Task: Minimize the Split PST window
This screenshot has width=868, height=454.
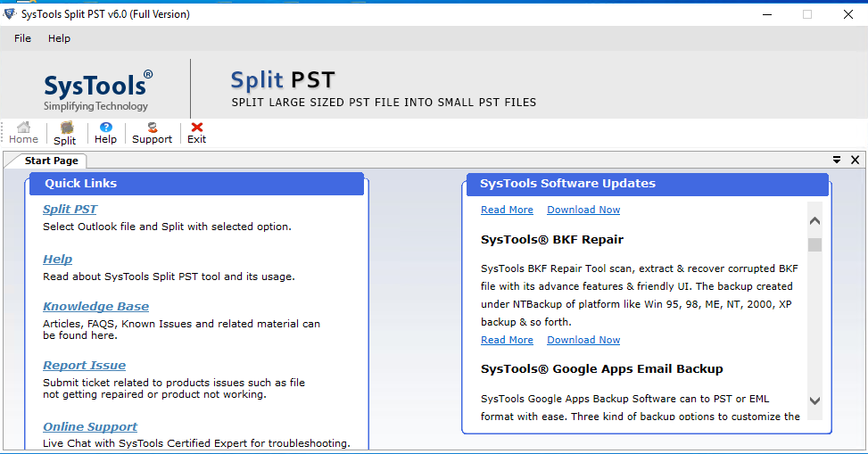Action: [766, 14]
